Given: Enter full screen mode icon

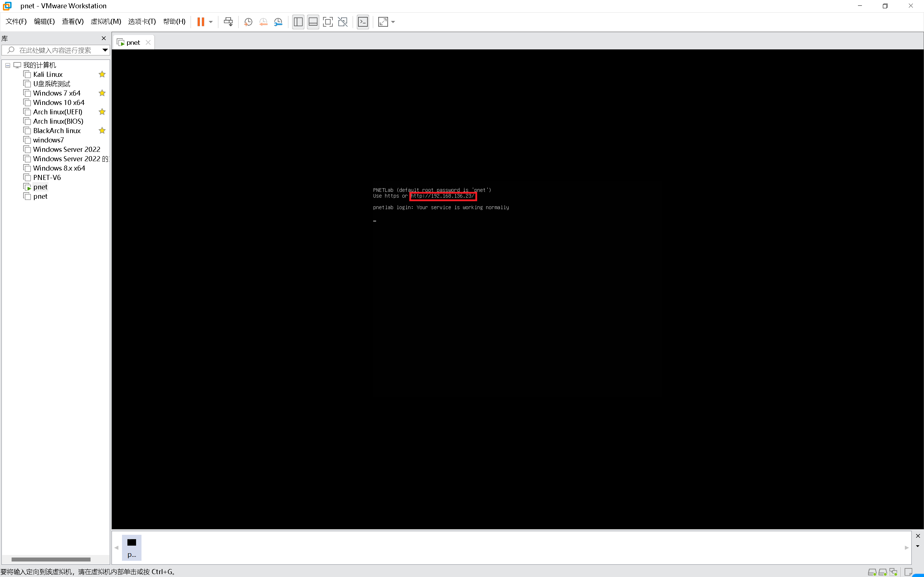Looking at the screenshot, I should point(328,22).
